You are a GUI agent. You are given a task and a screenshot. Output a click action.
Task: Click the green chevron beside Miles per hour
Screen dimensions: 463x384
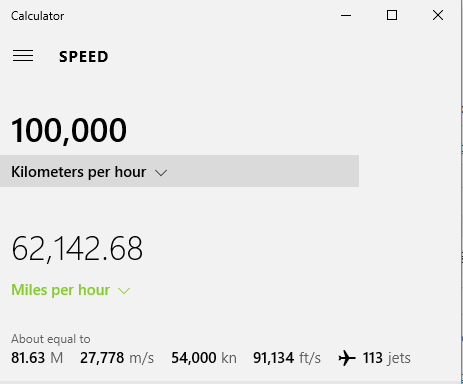pyautogui.click(x=124, y=291)
